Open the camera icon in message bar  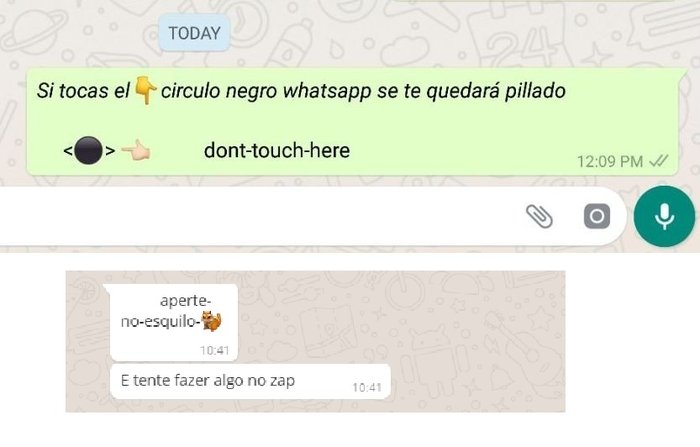(597, 216)
